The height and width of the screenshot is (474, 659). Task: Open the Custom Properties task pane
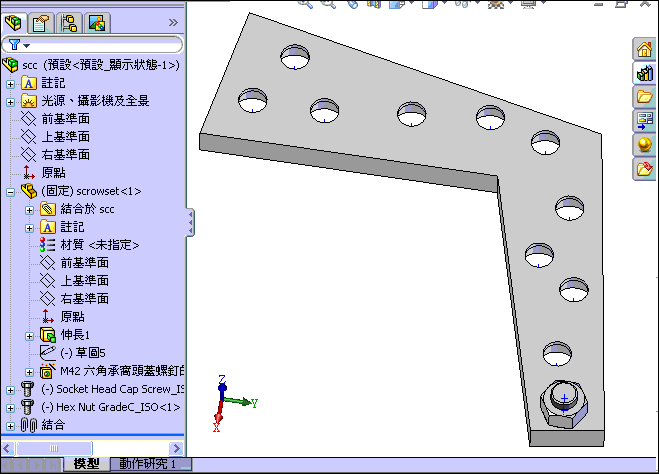click(x=644, y=169)
